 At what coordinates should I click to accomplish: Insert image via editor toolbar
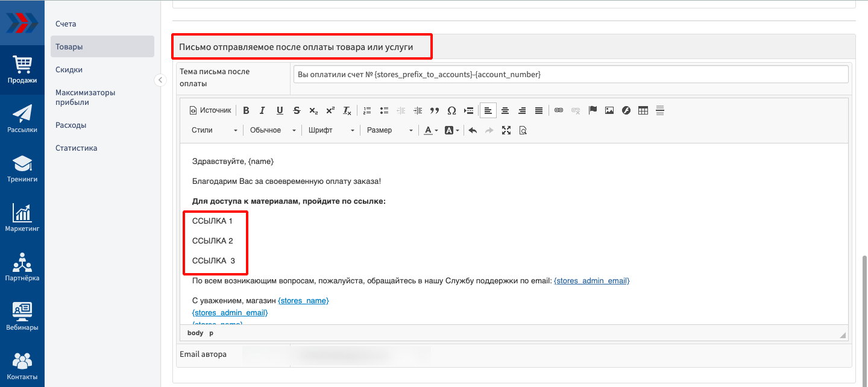[609, 110]
